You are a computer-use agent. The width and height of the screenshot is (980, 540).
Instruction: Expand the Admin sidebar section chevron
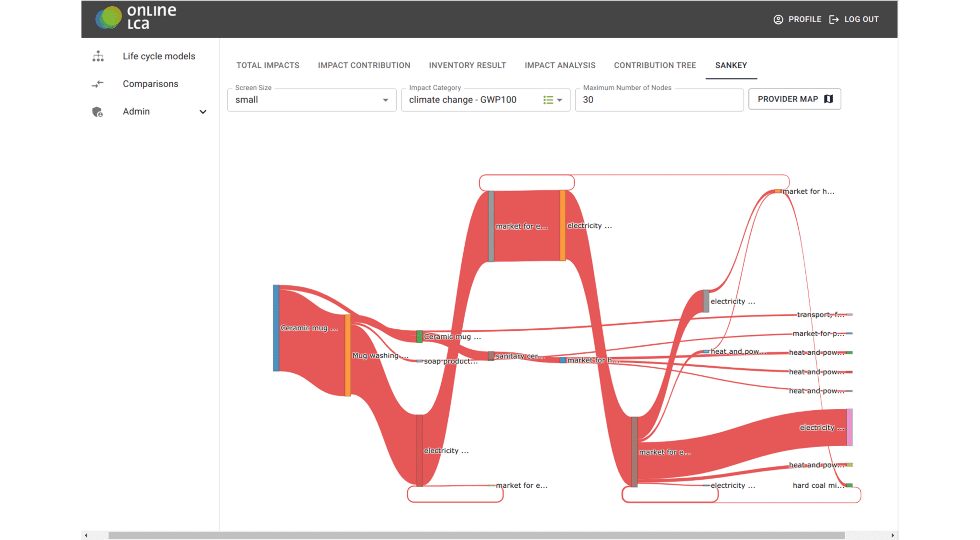(203, 112)
